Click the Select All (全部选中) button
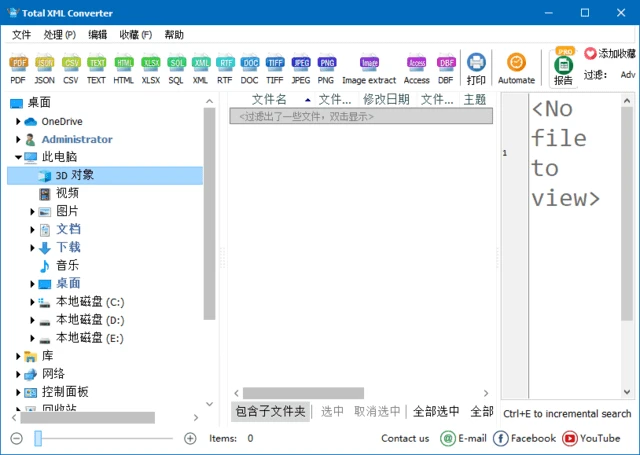 (x=436, y=411)
